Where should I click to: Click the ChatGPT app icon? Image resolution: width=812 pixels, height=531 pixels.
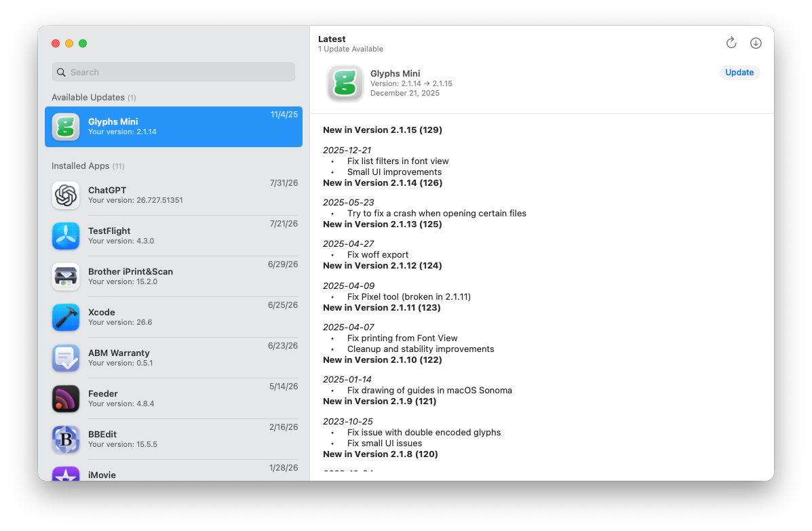[x=66, y=195]
